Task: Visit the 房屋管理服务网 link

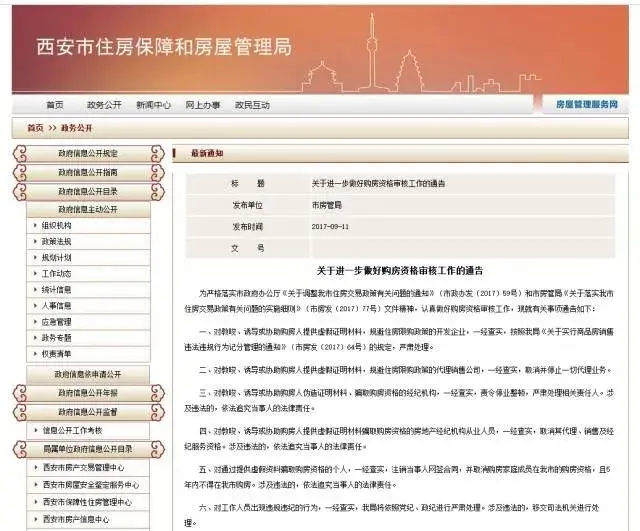Action: [x=587, y=104]
